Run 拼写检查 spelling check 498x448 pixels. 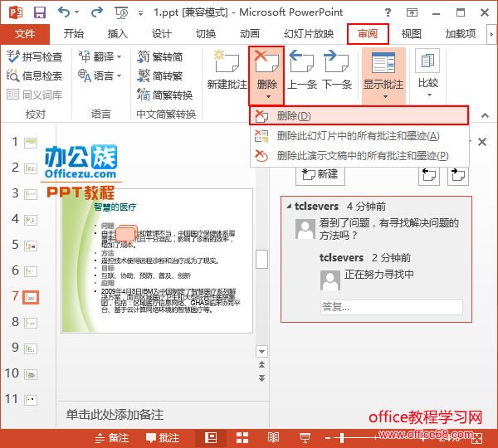click(34, 56)
